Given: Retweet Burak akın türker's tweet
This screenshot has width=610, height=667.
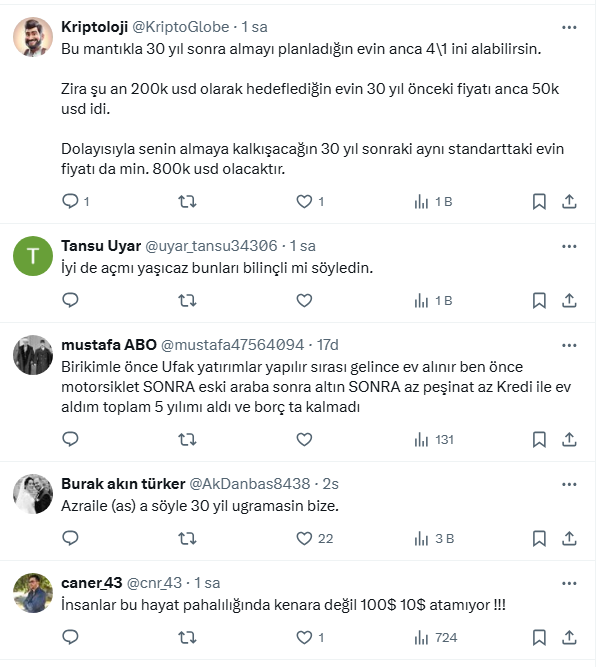Looking at the screenshot, I should coord(187,538).
